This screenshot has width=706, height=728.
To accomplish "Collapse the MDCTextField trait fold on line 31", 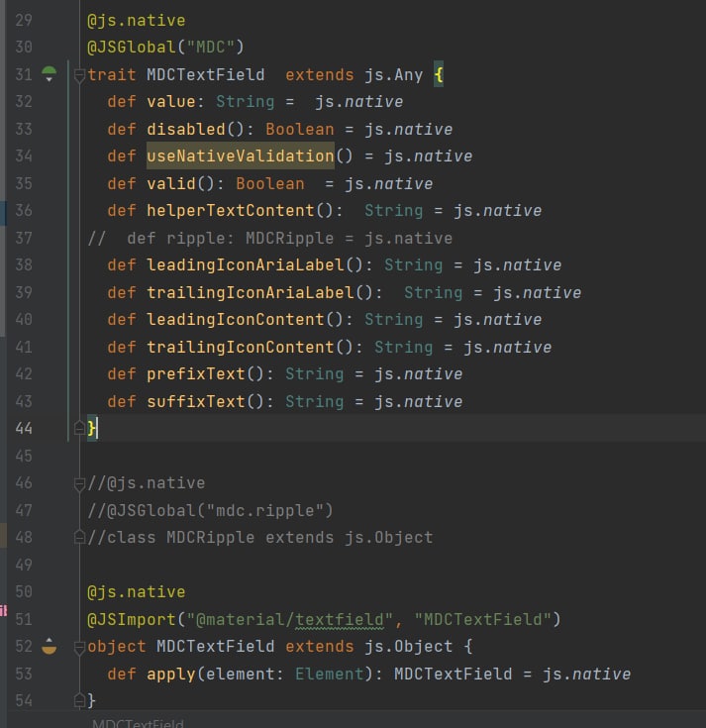I will [x=79, y=74].
